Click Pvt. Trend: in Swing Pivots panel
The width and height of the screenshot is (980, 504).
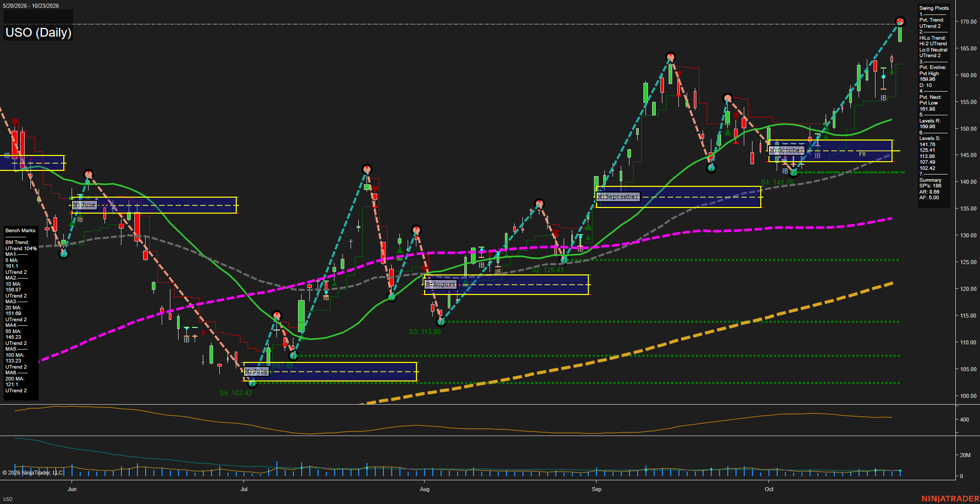(x=932, y=20)
